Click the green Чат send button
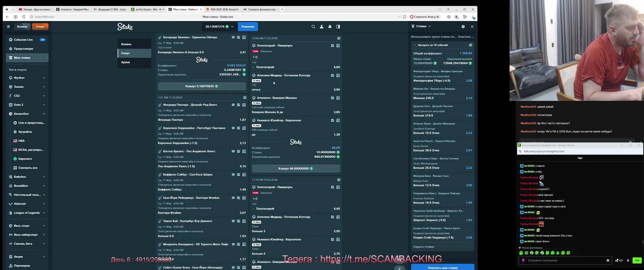644x270 pixels. click(637, 260)
